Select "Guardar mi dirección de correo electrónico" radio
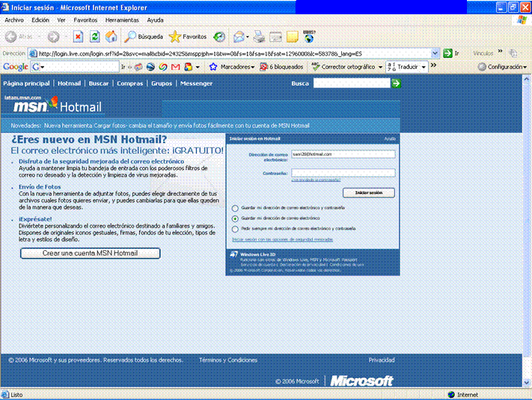Viewport: 532px width, 400px height. (x=236, y=218)
